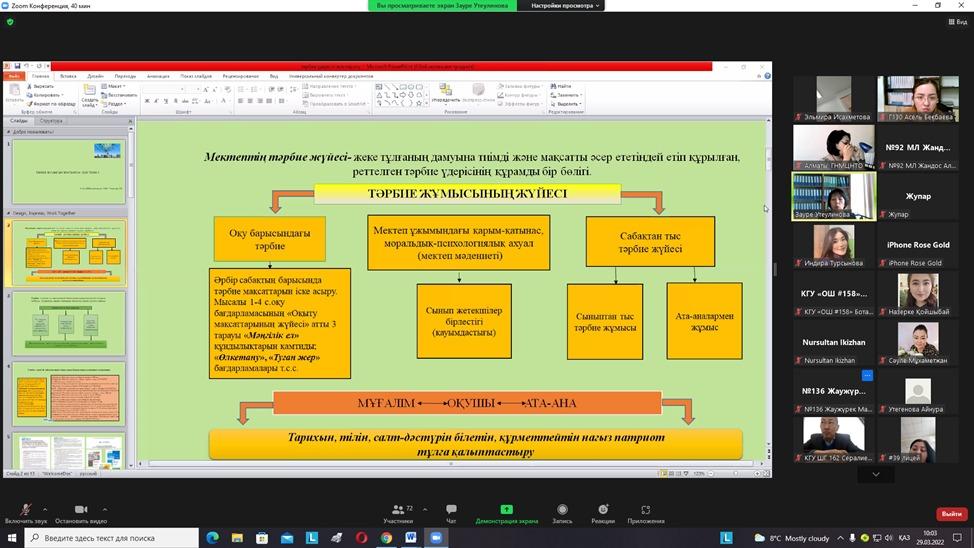Expand video options arrow beside camera
The height and width of the screenshot is (548, 974).
tap(105, 508)
